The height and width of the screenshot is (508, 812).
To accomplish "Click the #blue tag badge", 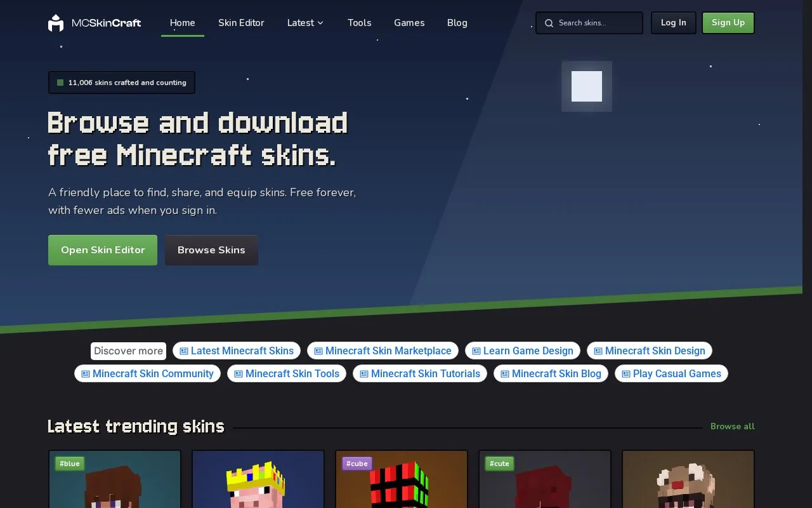I will coord(70,464).
